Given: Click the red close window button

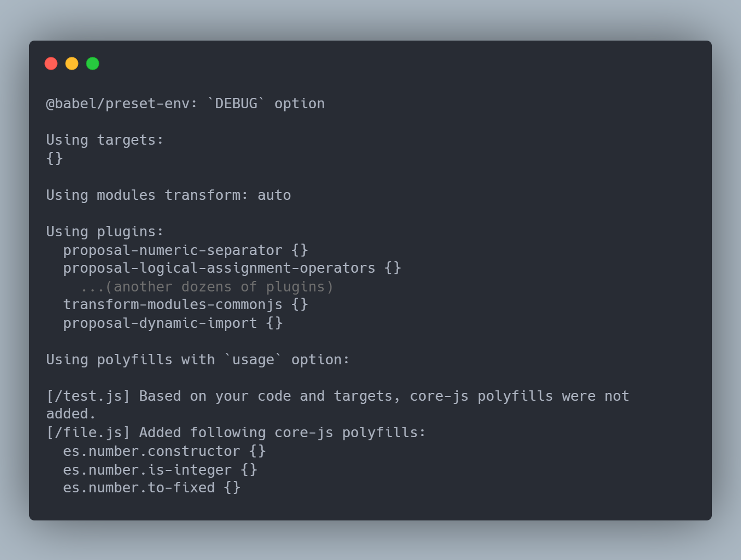Looking at the screenshot, I should (51, 63).
